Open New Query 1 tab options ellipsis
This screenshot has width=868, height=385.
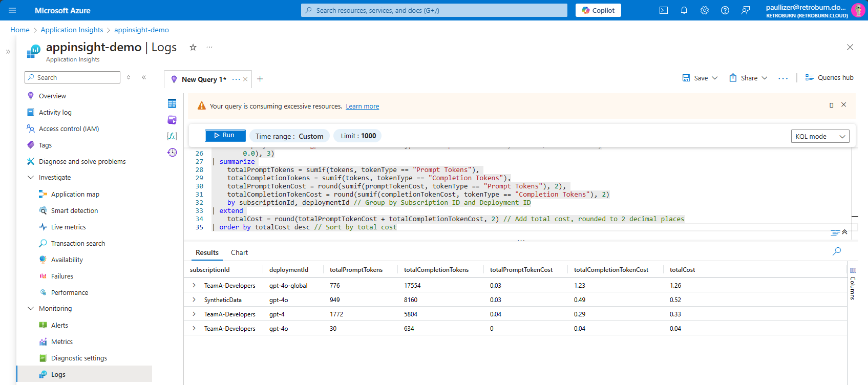point(236,79)
